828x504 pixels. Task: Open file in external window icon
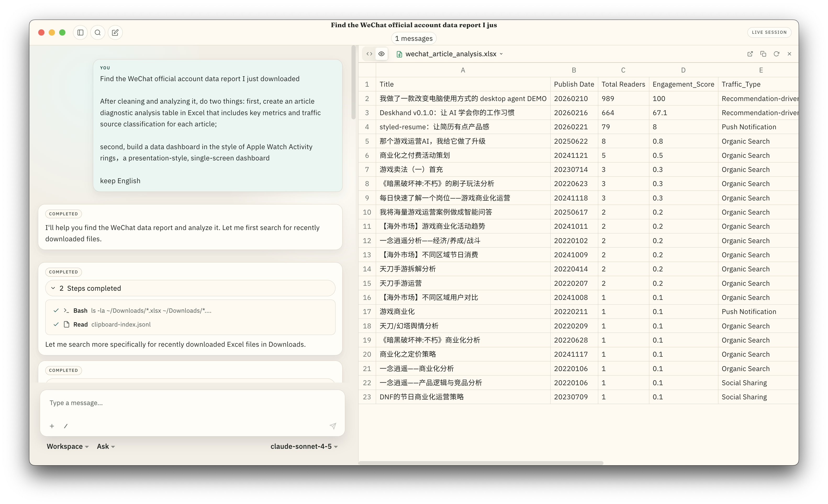pos(750,54)
